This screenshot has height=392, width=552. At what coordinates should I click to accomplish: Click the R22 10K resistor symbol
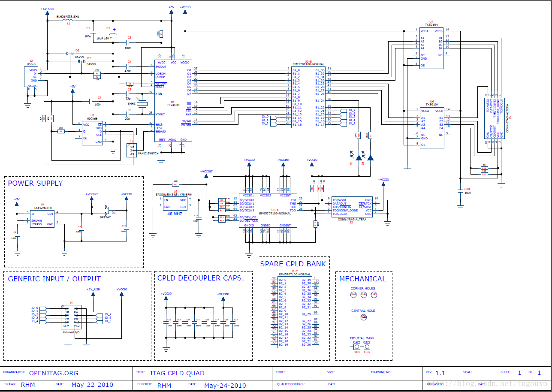(175, 184)
